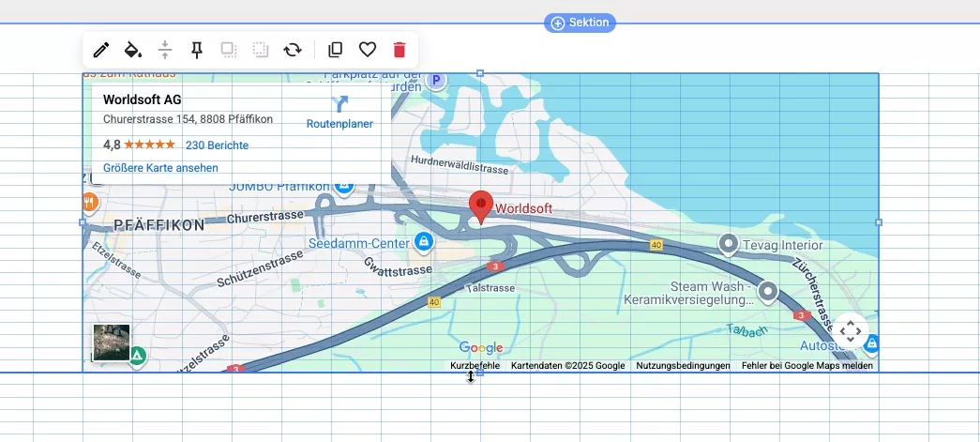Open the 230 Berichte reviews link
The height and width of the screenshot is (442, 980).
pyautogui.click(x=217, y=145)
